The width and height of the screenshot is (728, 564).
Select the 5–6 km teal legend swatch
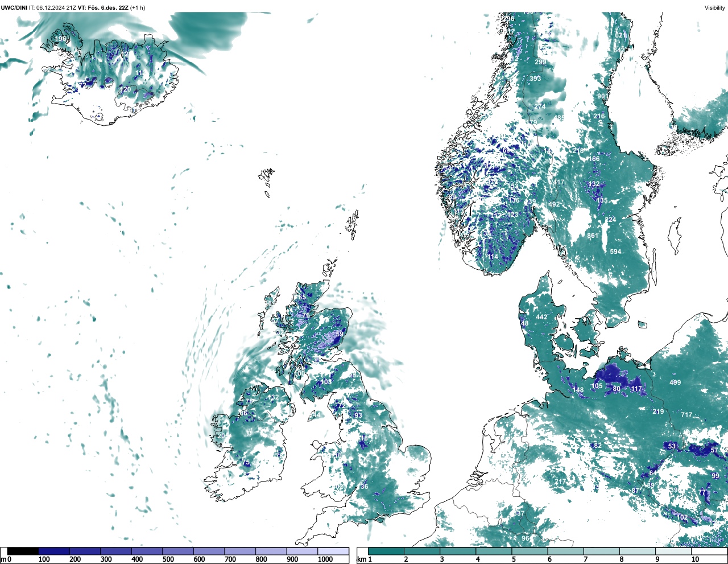530,551
